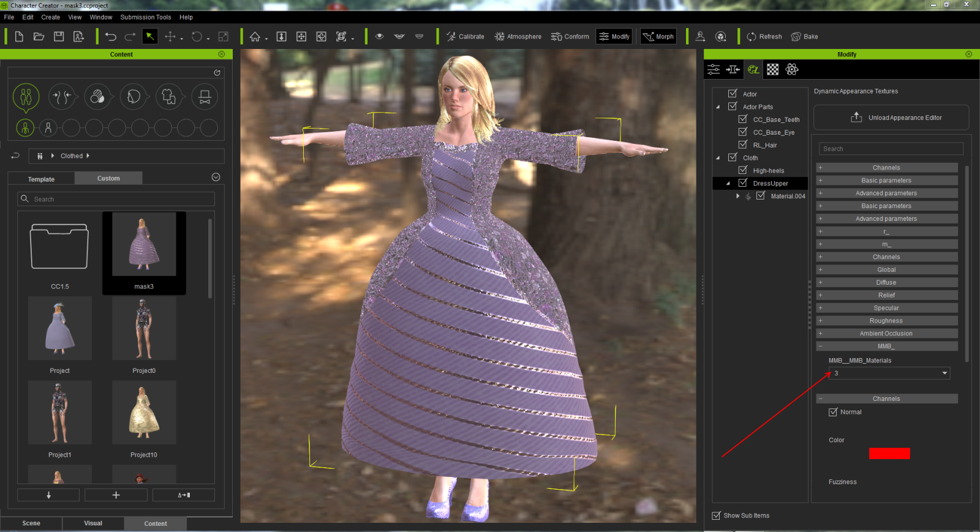
Task: Open a project with the folder icon
Action: click(x=39, y=37)
